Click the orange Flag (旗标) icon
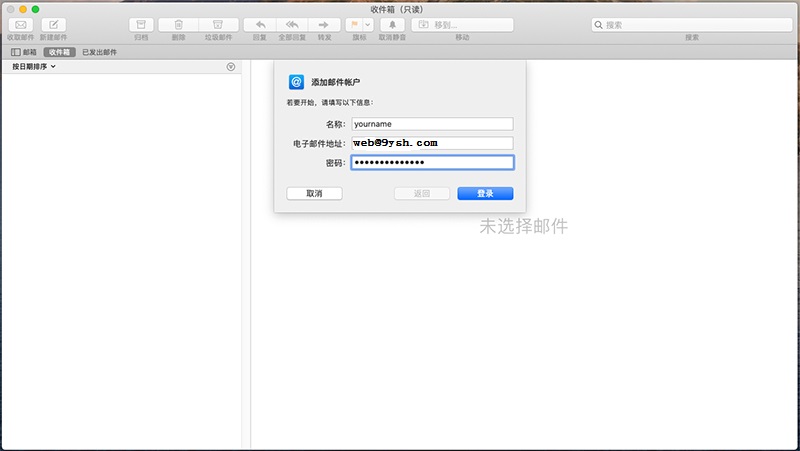The width and height of the screenshot is (800, 451). 353,24
